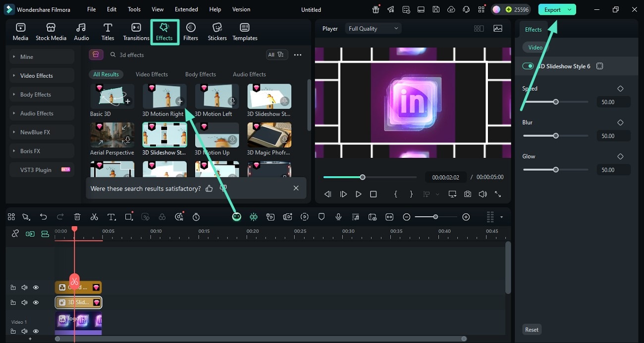Click the save project icon

436,9
